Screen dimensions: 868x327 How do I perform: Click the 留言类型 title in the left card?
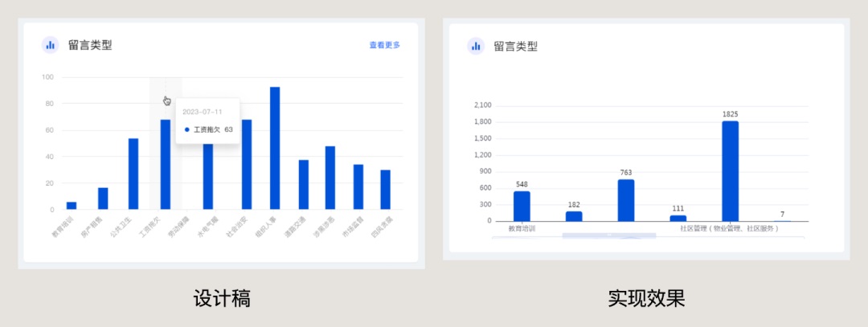(x=90, y=45)
